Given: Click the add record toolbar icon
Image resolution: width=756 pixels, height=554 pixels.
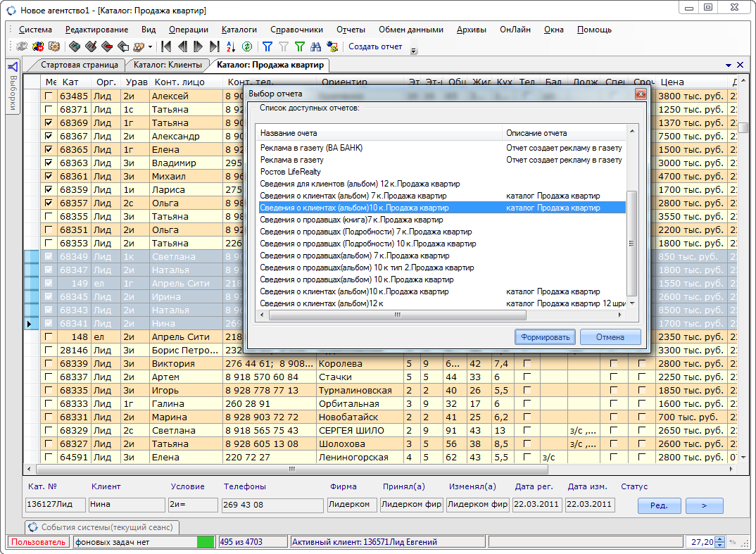Looking at the screenshot, I should 74,46.
